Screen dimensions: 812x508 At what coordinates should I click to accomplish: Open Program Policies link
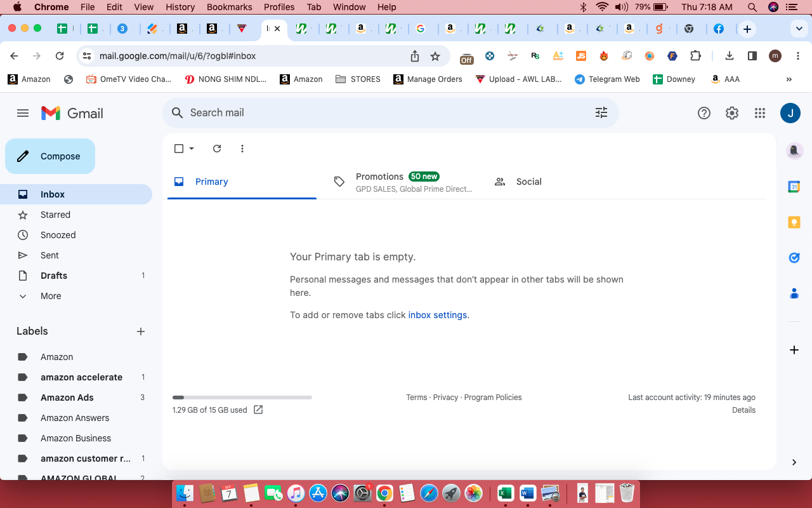coord(493,398)
